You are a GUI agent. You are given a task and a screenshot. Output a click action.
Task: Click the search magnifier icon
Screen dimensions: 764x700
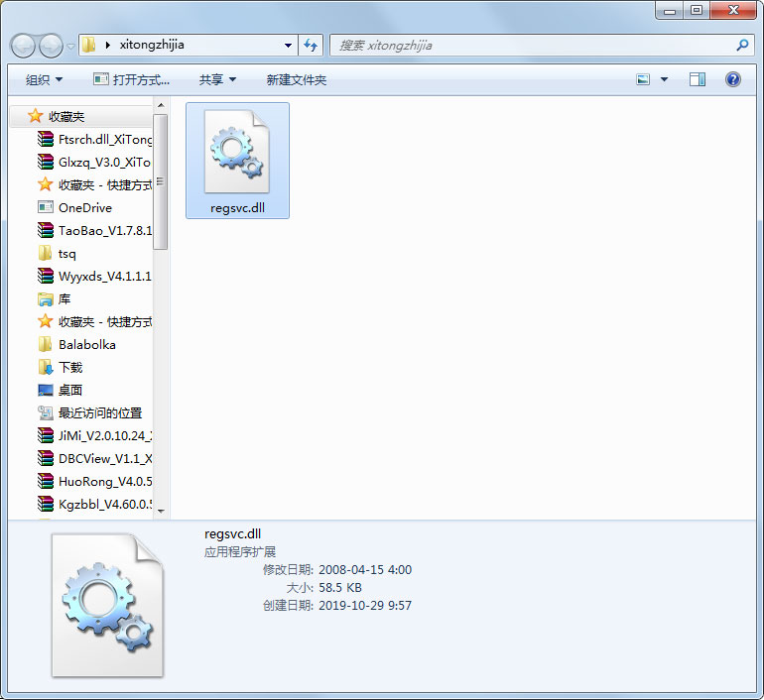[x=742, y=46]
